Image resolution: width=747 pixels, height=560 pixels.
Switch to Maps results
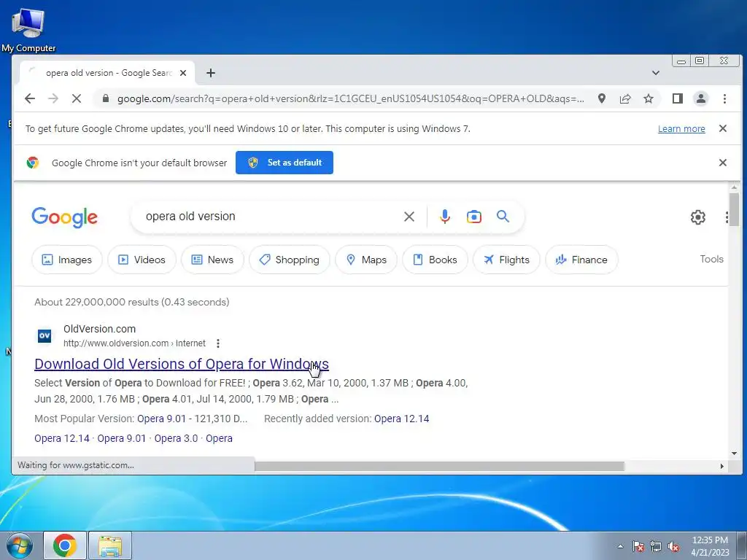click(x=366, y=260)
